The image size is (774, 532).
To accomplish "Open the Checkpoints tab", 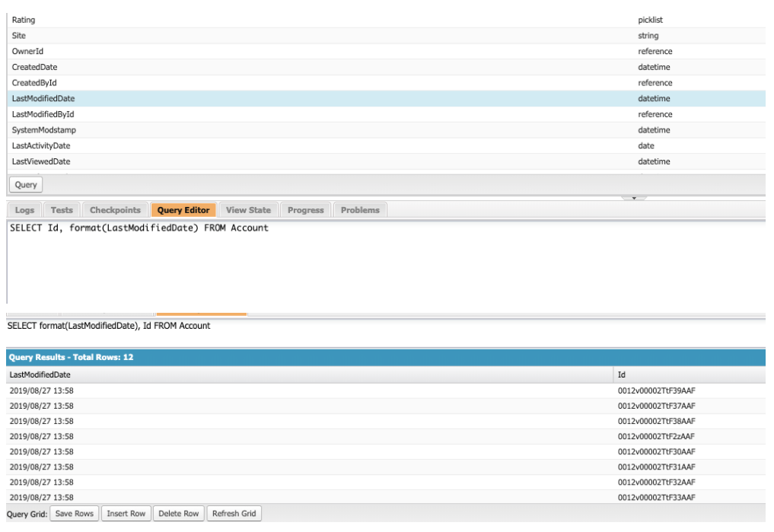I will pyautogui.click(x=115, y=210).
